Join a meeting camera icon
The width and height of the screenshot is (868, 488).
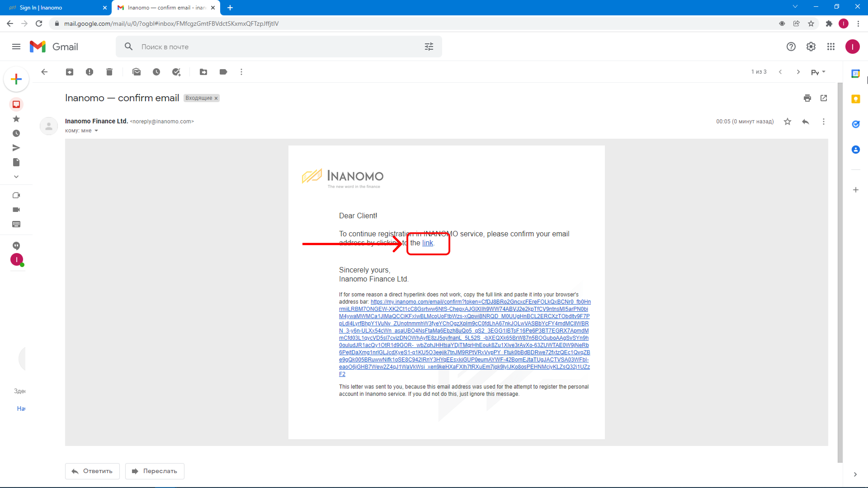[16, 209]
